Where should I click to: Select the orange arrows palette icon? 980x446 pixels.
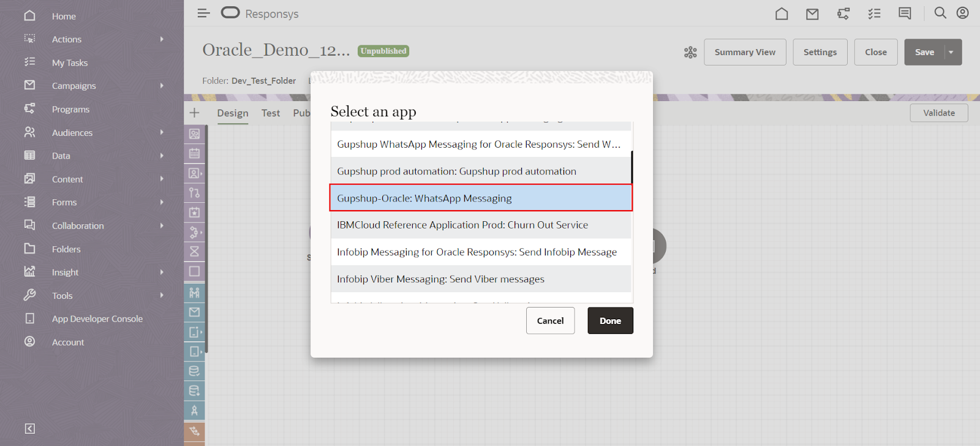pyautogui.click(x=194, y=431)
